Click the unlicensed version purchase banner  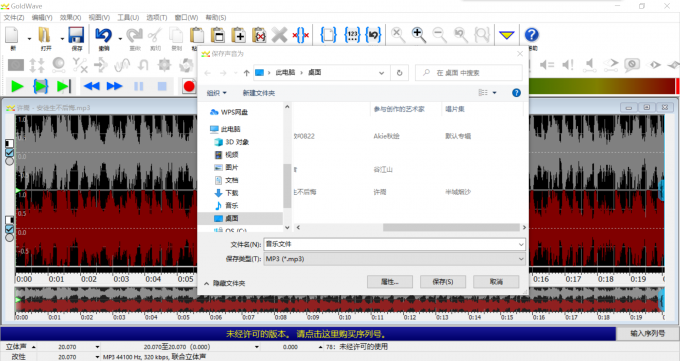point(308,334)
